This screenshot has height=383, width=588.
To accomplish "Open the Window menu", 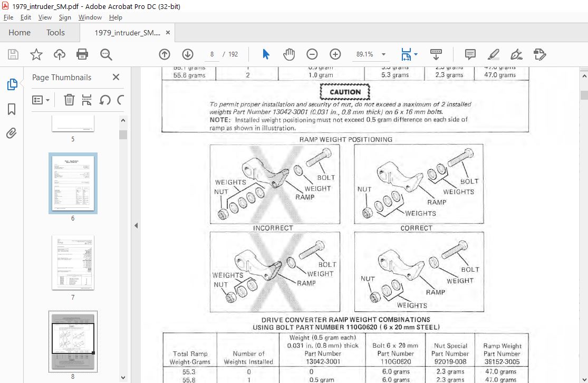I will pyautogui.click(x=90, y=17).
